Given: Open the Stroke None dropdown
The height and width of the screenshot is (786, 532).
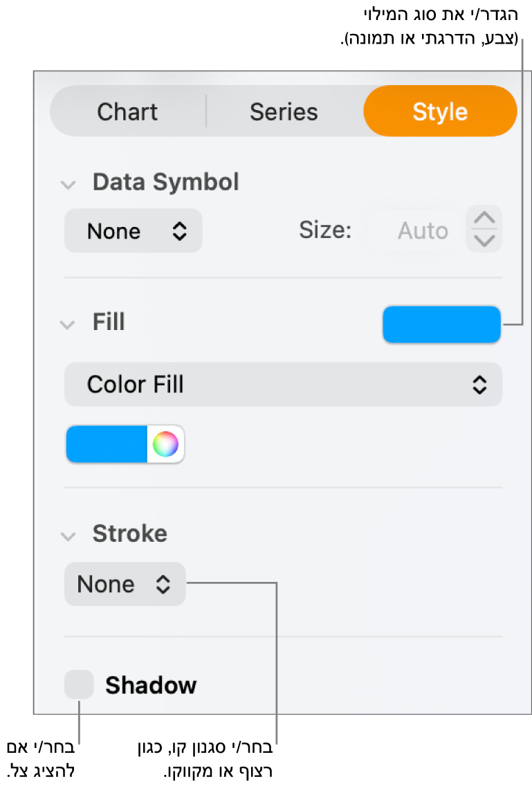Looking at the screenshot, I should 125,585.
